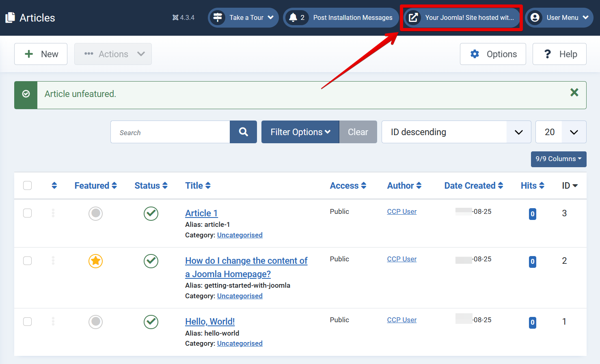Open the Uncategorised category link under Article 1
The width and height of the screenshot is (600, 364).
[240, 235]
